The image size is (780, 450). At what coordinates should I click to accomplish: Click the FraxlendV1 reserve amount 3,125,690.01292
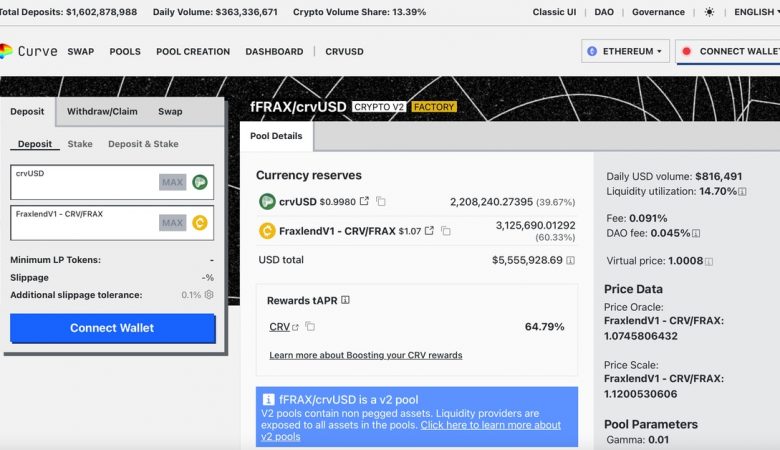click(535, 225)
